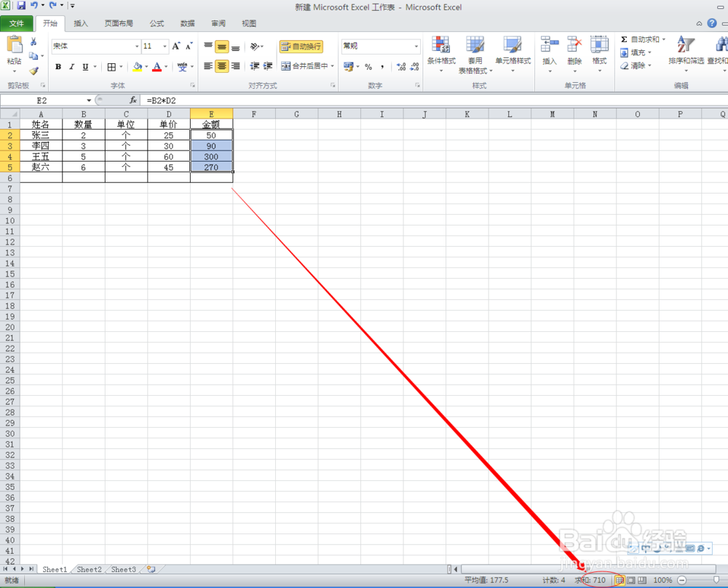This screenshot has height=588, width=728.
Task: Click in the formula bar showing =B2*D2
Action: tap(434, 100)
